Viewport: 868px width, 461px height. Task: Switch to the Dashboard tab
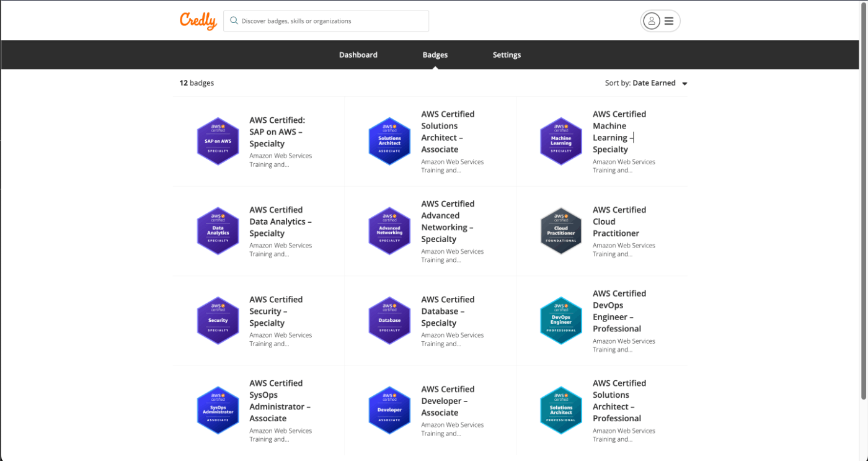(358, 55)
